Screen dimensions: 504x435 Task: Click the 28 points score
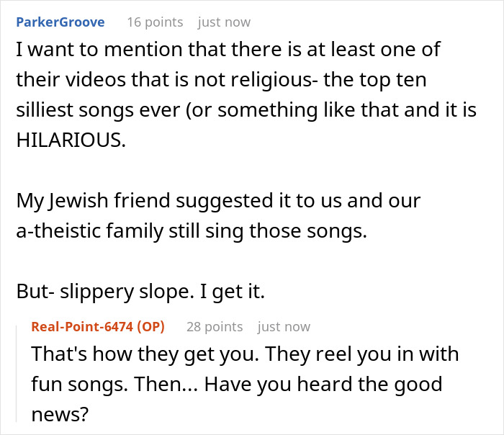point(214,326)
